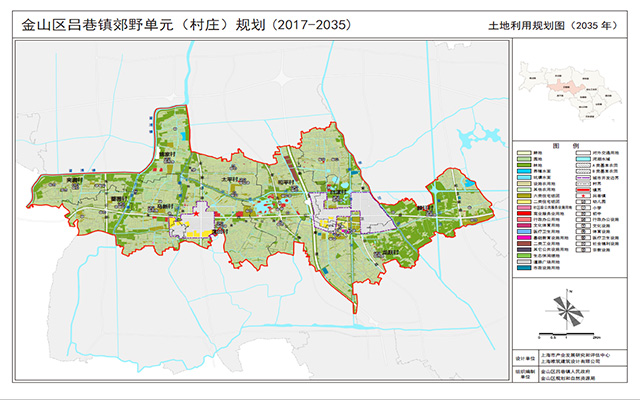The image size is (640, 400).
Task: Pick the bright yellow 二类住宅组团 legend swatch
Action: [524, 202]
